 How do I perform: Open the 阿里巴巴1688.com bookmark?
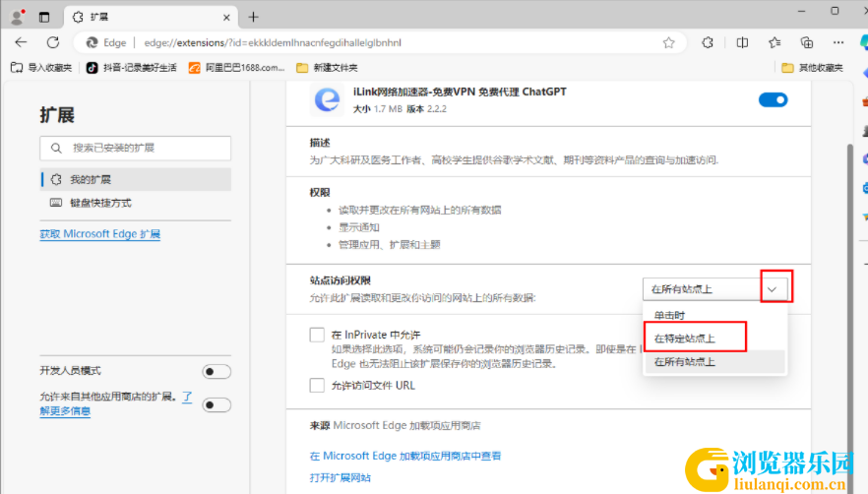pos(237,68)
